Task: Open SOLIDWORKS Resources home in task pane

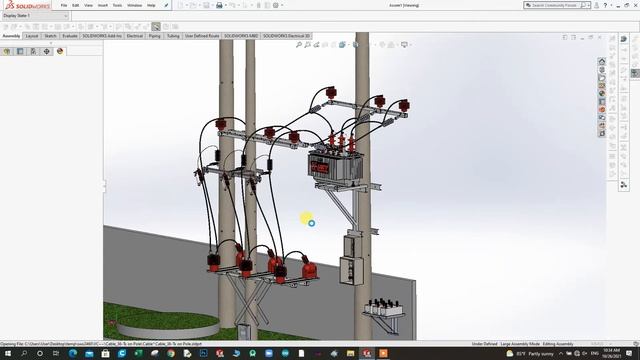Action: [x=602, y=62]
